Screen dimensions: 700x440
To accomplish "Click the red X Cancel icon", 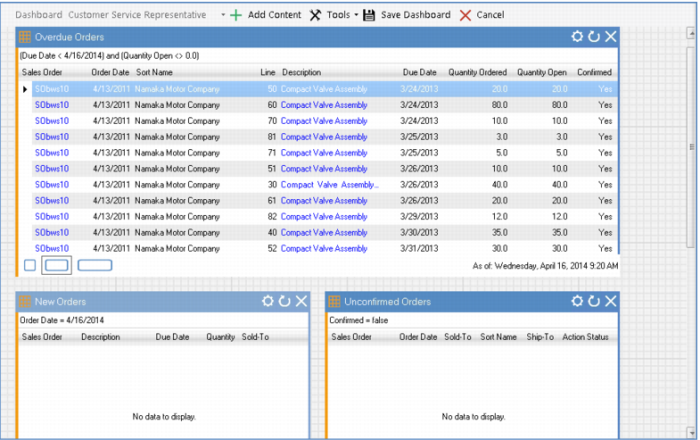I will 465,15.
